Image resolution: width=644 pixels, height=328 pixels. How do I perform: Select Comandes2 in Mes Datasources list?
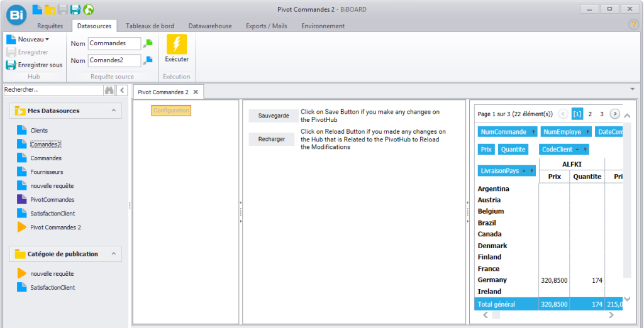click(45, 144)
